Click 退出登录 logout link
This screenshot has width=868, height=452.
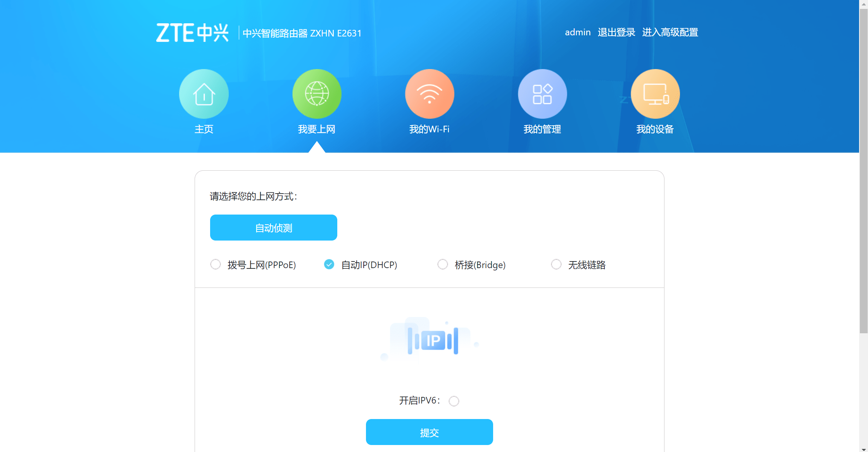(x=616, y=33)
